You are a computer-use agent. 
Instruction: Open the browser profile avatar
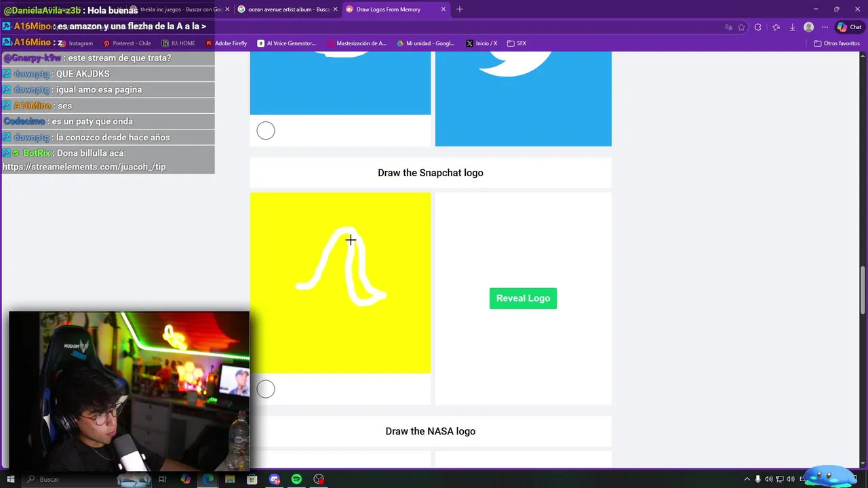pyautogui.click(x=808, y=27)
